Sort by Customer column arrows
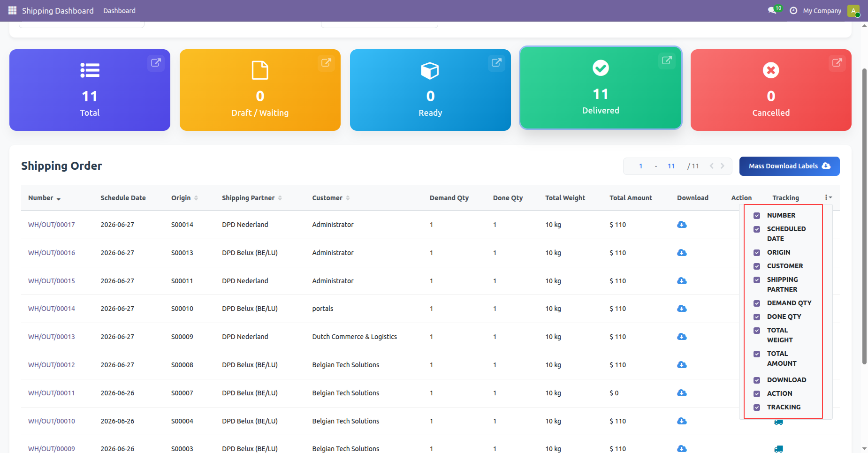Screen dimensions: 868x453 click(348, 198)
